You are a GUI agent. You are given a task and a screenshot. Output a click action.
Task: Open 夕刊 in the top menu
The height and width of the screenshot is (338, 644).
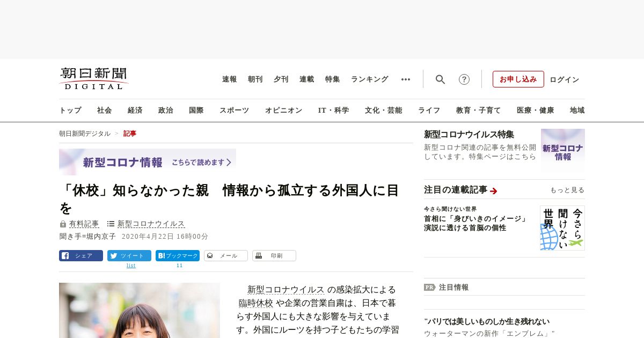[281, 79]
